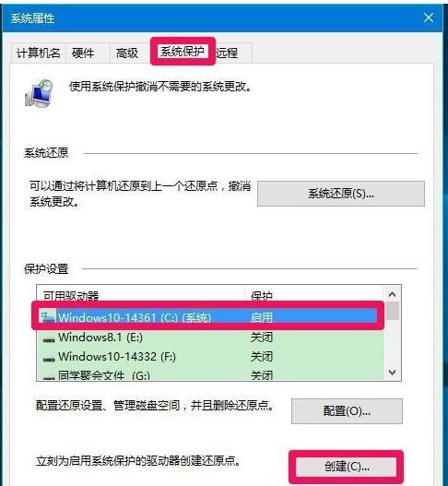Select the Windows10-14332 (F:) drive row
Image resolution: width=448 pixels, height=486 pixels.
click(210, 357)
